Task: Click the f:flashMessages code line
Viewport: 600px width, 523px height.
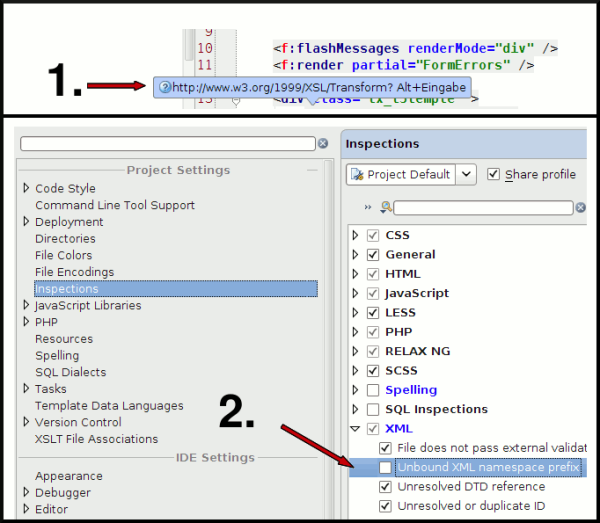Action: point(415,48)
